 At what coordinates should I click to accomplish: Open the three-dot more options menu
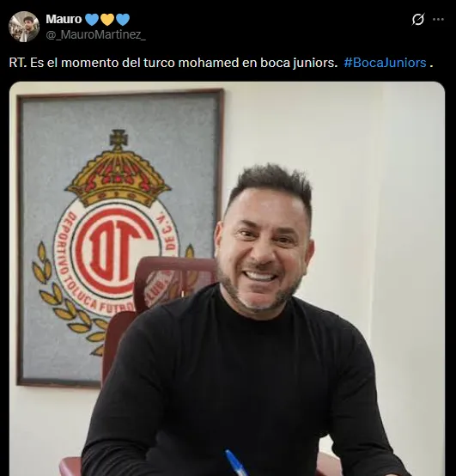[x=438, y=19]
